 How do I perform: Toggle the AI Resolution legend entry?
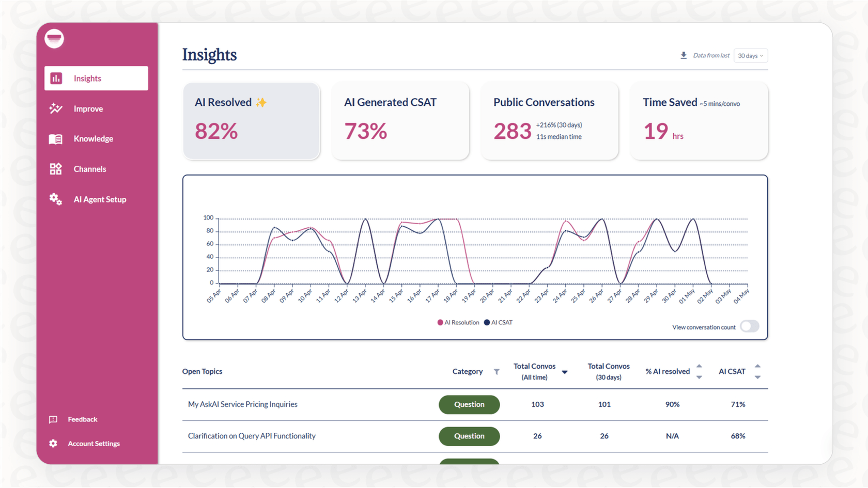point(458,322)
